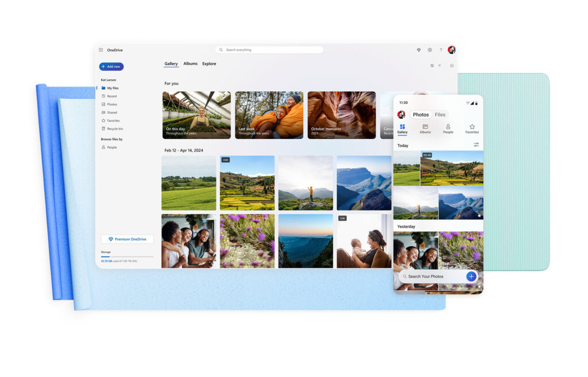Open account avatar in the web header
588x377 pixels.
pyautogui.click(x=451, y=49)
